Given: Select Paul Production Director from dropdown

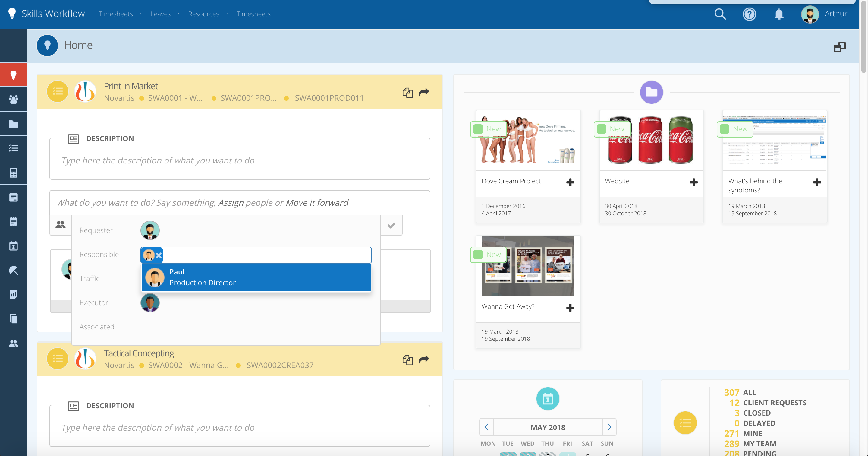Looking at the screenshot, I should click(x=256, y=277).
